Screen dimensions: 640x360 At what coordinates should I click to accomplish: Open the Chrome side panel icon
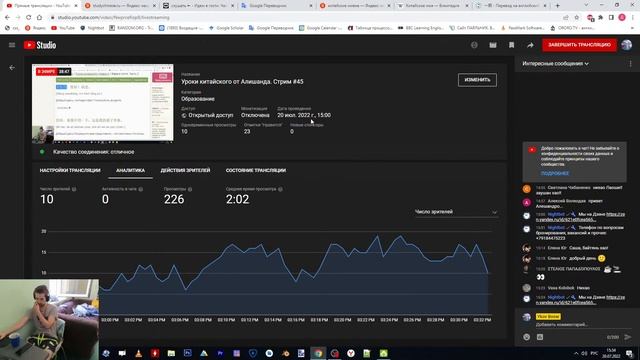tap(611, 18)
